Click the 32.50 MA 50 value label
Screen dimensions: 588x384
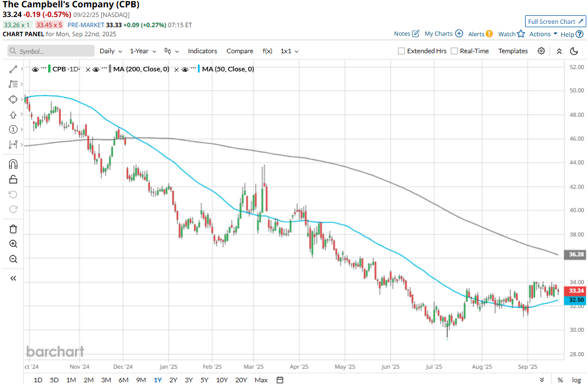576,300
